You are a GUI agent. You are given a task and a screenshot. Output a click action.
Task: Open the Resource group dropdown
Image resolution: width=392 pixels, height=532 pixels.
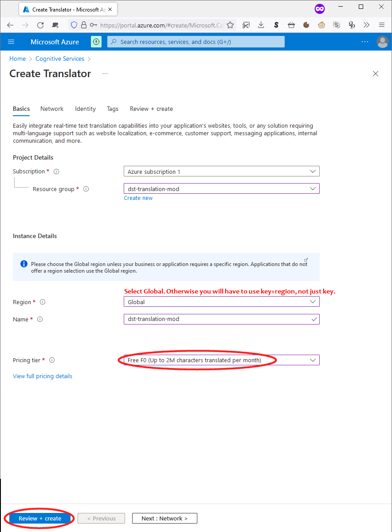(222, 189)
